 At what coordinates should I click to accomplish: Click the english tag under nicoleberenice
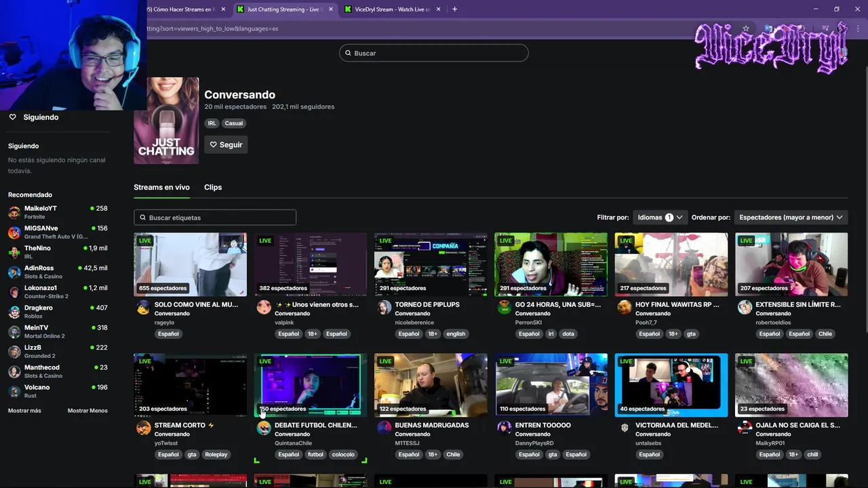(x=456, y=333)
